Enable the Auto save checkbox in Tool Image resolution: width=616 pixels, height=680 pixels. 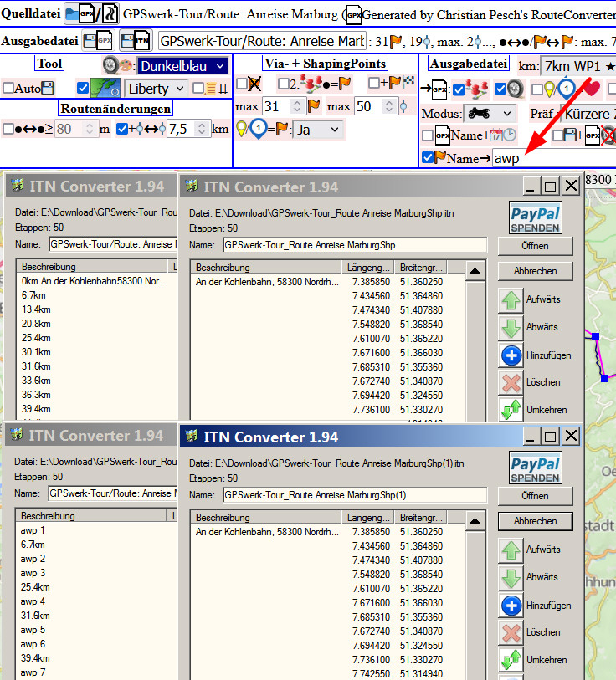coord(8,88)
